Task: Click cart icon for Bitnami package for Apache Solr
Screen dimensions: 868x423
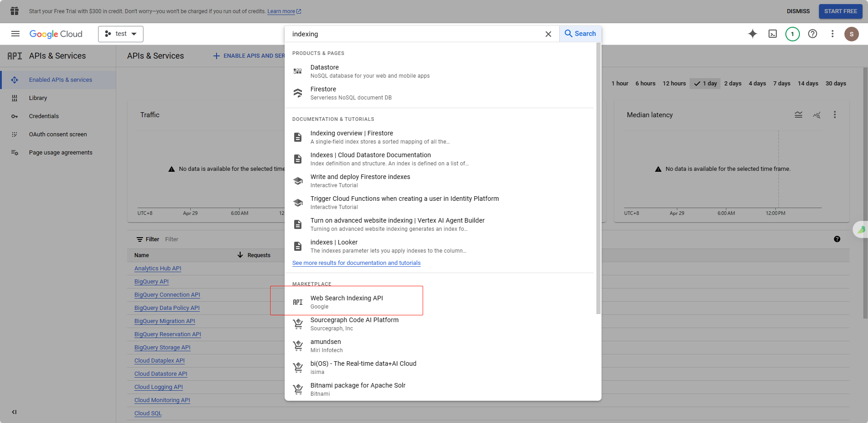Action: (298, 389)
